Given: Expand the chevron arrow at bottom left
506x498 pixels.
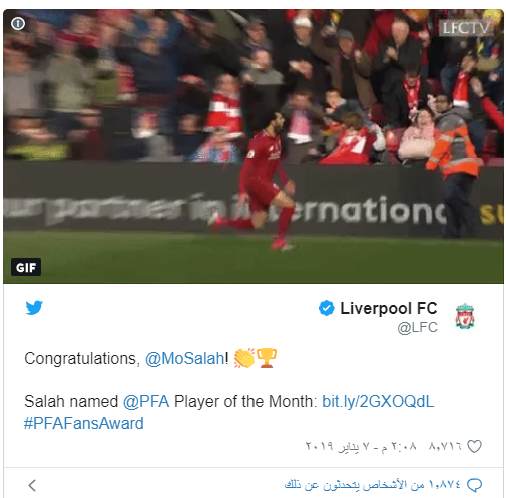Looking at the screenshot, I should (x=32, y=485).
